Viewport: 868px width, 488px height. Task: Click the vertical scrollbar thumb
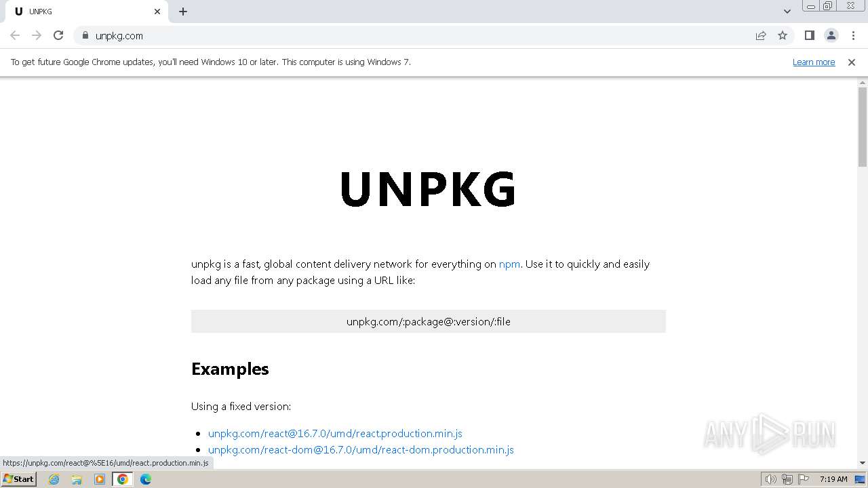click(x=863, y=127)
